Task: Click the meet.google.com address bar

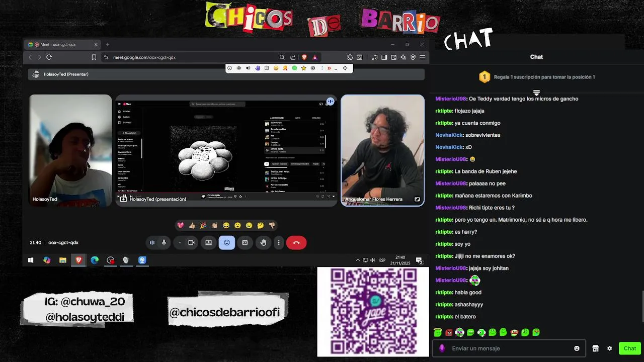Action: [x=191, y=57]
